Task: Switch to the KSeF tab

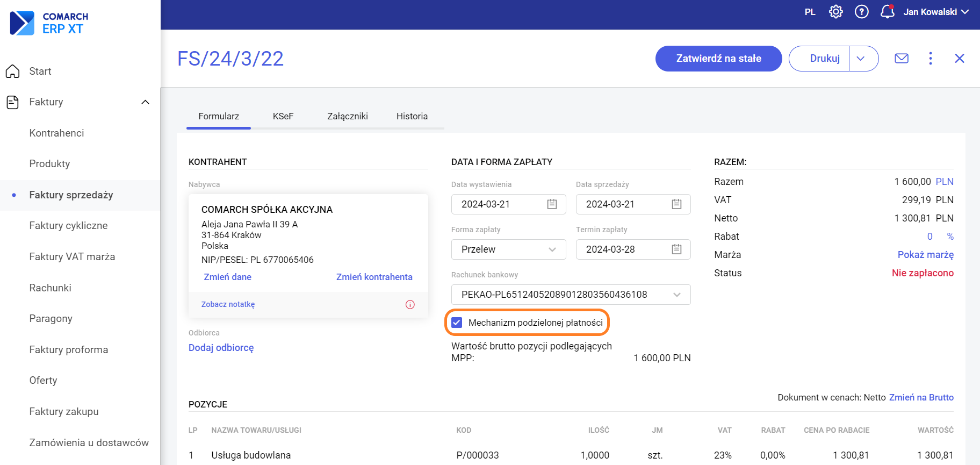Action: [x=283, y=116]
